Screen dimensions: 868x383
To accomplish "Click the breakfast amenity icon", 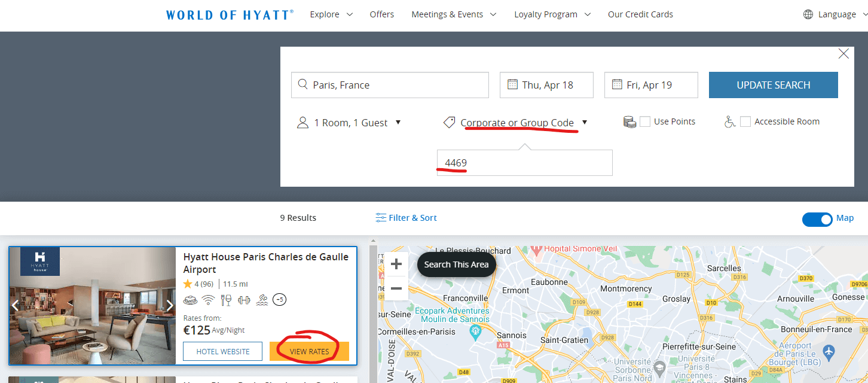I will coord(190,300).
